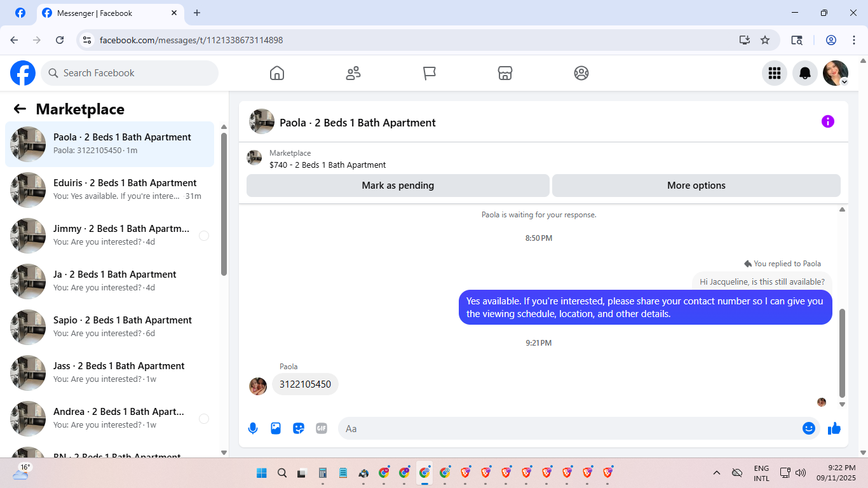Click the listing thumbnail in the chat header
The image size is (868, 488).
pyautogui.click(x=262, y=121)
